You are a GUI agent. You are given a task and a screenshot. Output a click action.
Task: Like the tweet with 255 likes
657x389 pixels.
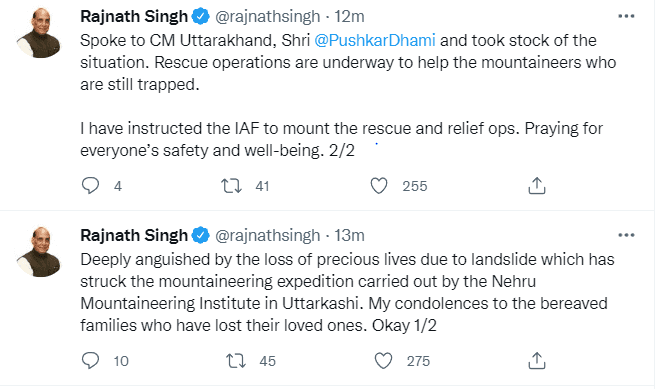pyautogui.click(x=379, y=186)
